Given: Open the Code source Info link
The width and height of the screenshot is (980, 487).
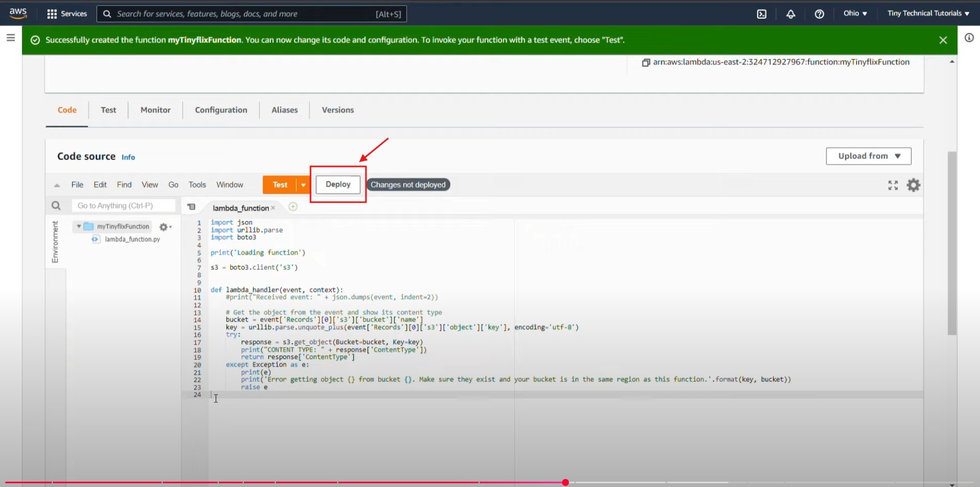Looking at the screenshot, I should (128, 157).
